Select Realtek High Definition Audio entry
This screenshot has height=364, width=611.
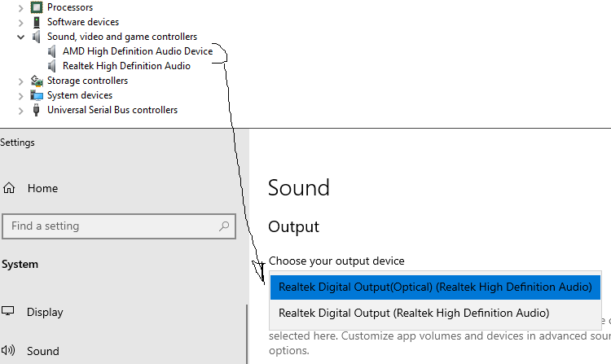coord(126,66)
